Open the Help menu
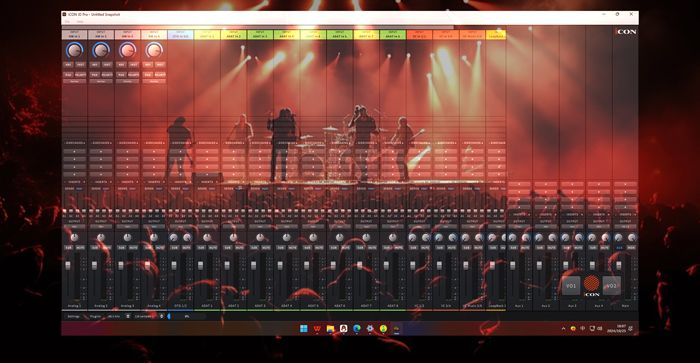This screenshot has width=700, height=363. 80,21
